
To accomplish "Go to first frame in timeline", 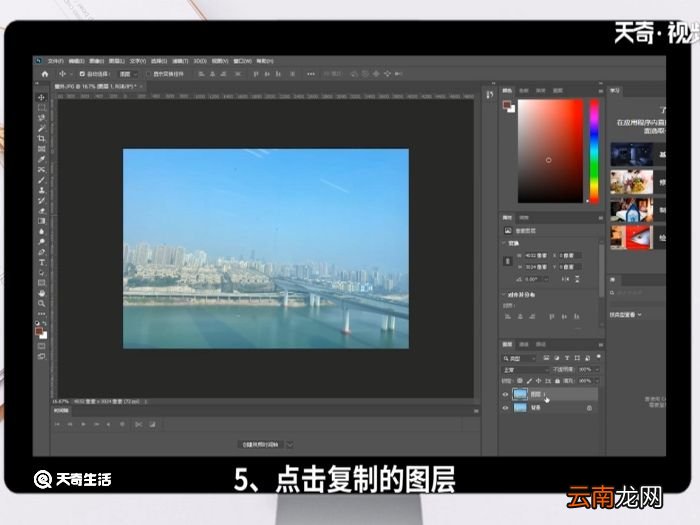I will point(57,425).
